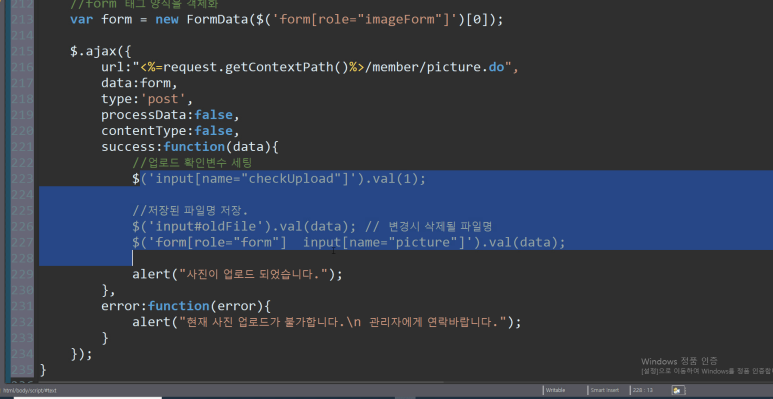The image size is (773, 399).
Task: Click line number 235 in the gutter
Action: click(x=22, y=370)
